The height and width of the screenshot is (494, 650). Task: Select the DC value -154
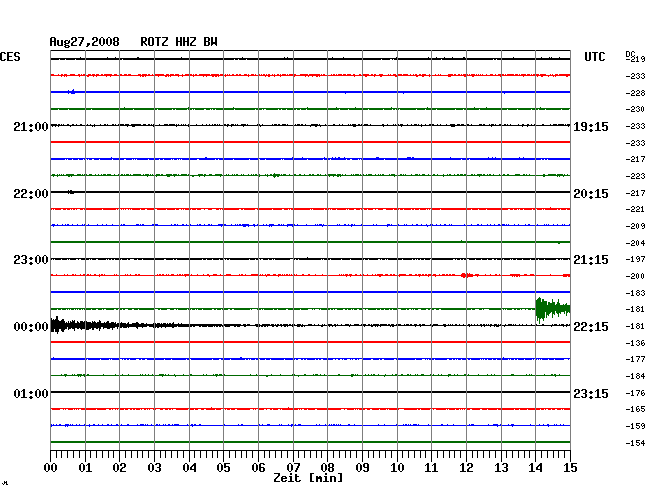(635, 443)
